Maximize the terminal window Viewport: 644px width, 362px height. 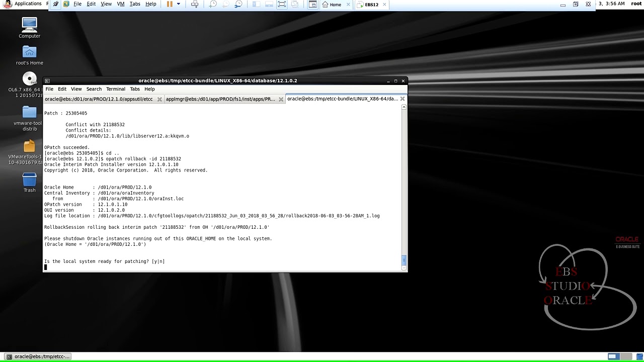click(395, 81)
